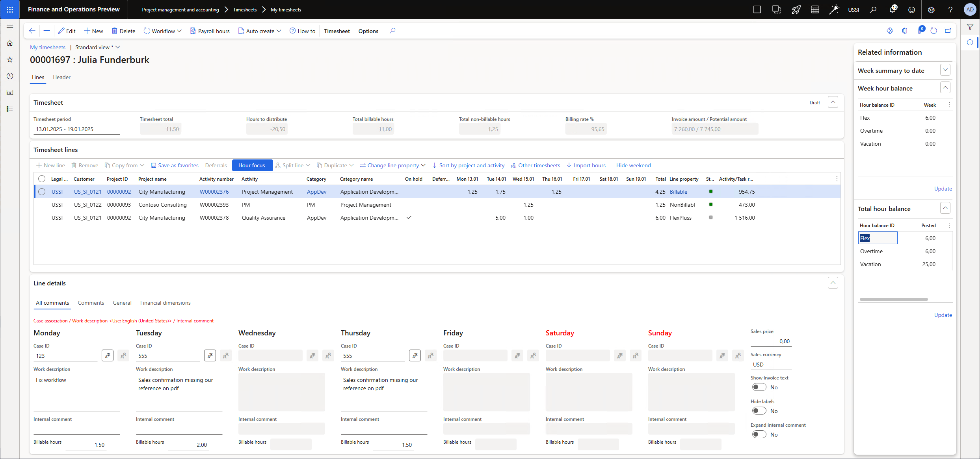Image resolution: width=980 pixels, height=459 pixels.
Task: Click the Timesheet period input field
Action: (x=76, y=129)
